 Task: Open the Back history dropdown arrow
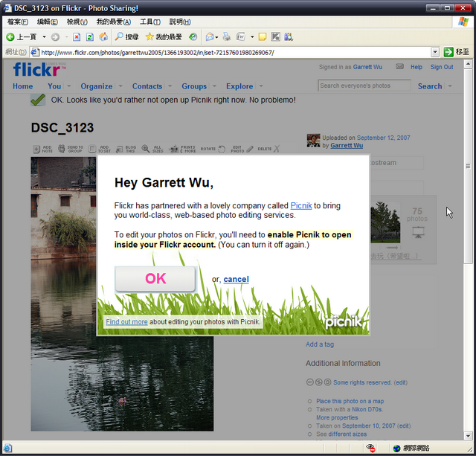(x=44, y=37)
